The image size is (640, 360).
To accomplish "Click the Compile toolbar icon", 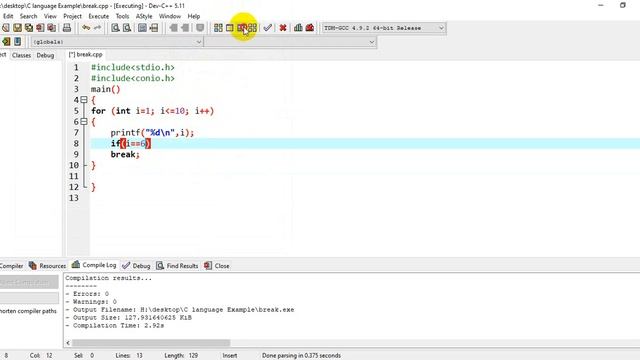I will [218, 28].
